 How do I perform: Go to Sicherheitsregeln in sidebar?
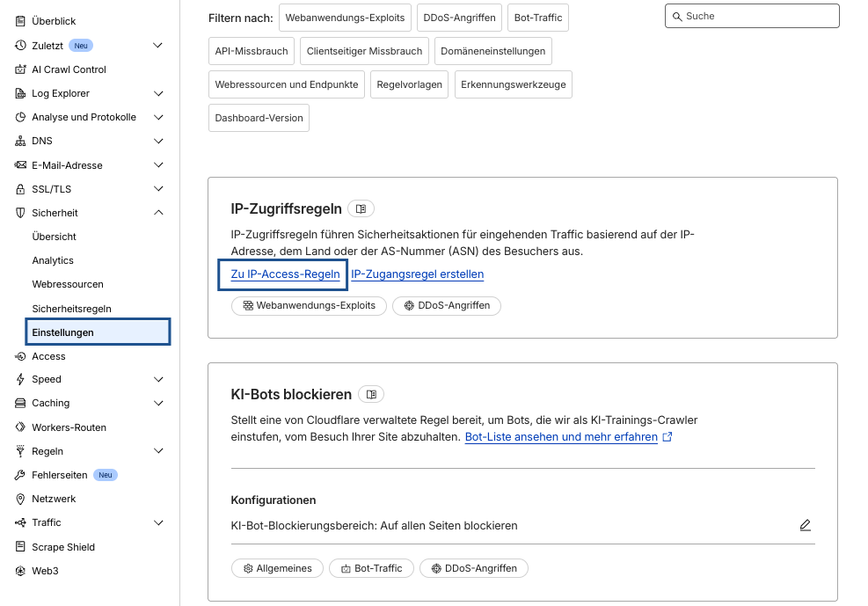click(71, 308)
